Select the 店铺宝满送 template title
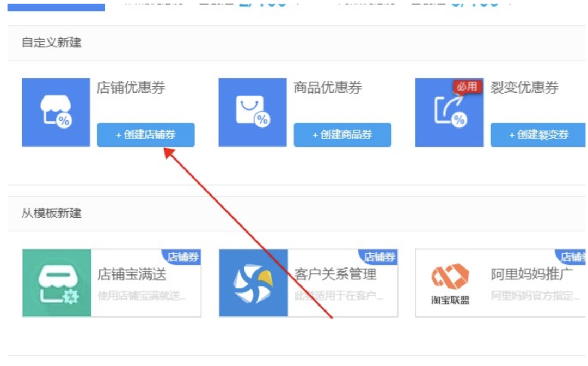 click(x=132, y=274)
